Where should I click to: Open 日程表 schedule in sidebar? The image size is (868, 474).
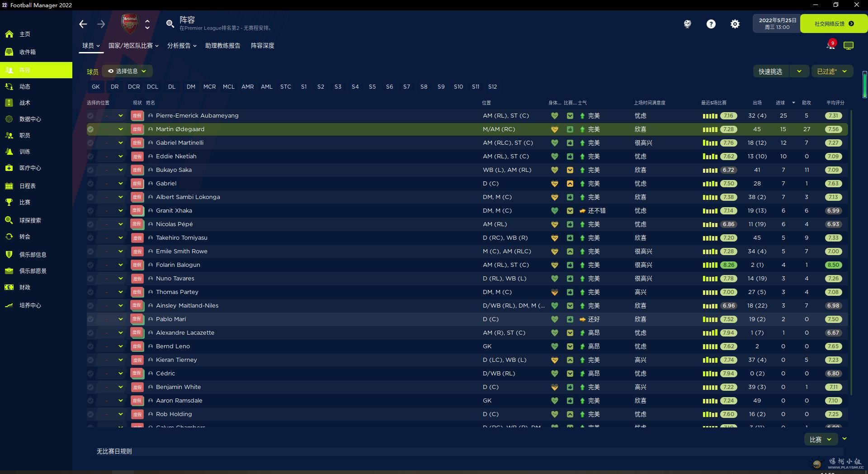click(36, 186)
